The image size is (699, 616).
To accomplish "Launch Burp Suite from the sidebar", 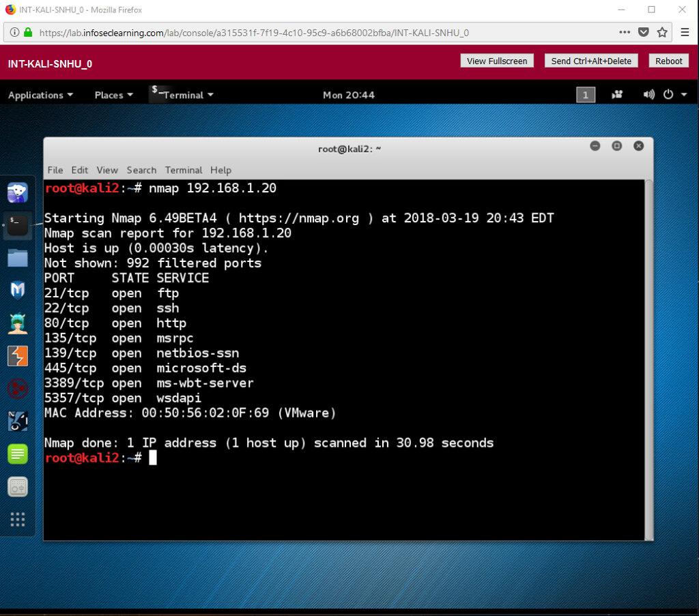I will [17, 355].
